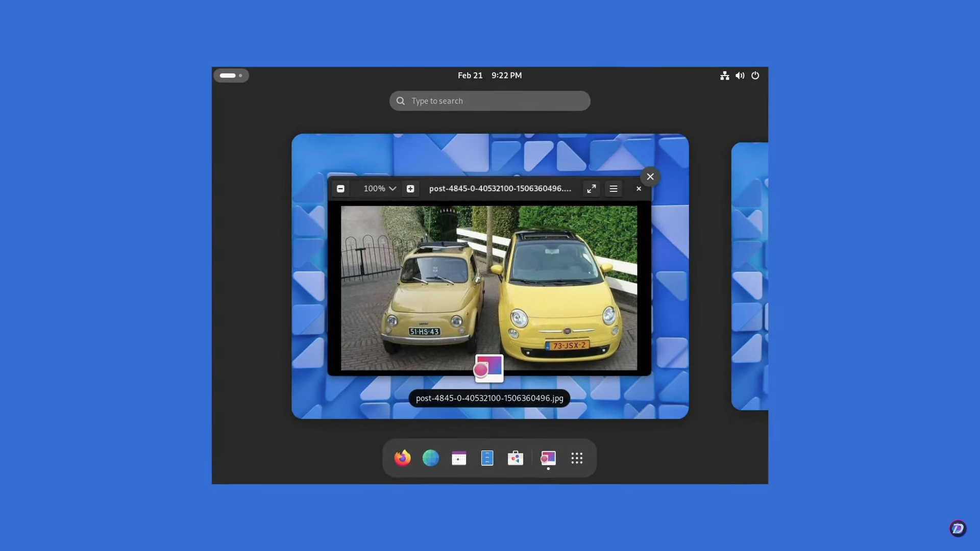Toggle fullscreen mode for the image

pos(591,188)
